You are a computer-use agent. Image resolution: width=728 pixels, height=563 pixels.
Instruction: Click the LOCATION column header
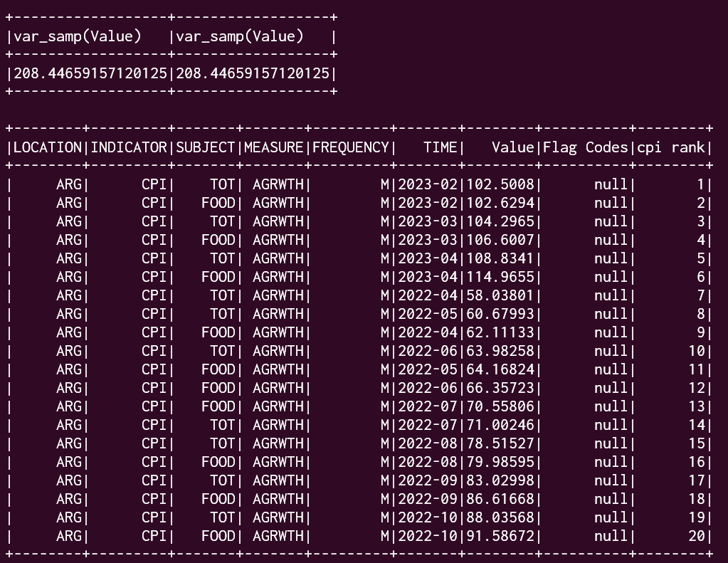[x=48, y=147]
